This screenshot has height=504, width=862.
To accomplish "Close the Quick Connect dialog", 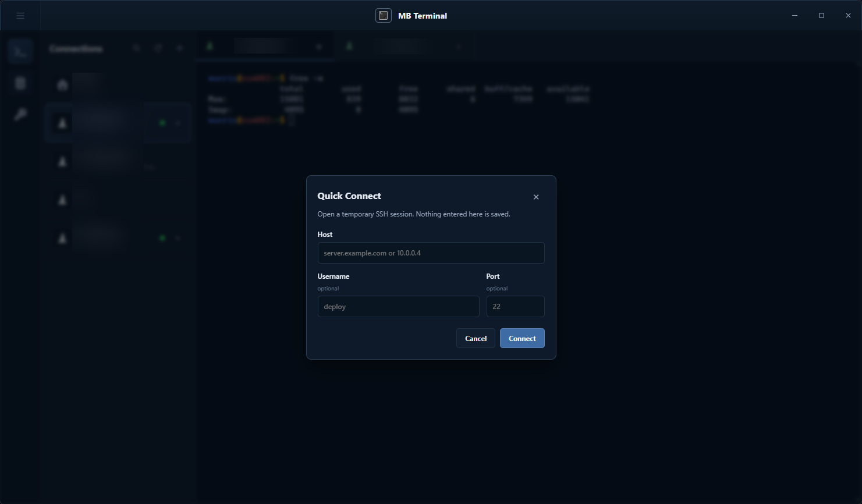I will pyautogui.click(x=536, y=197).
